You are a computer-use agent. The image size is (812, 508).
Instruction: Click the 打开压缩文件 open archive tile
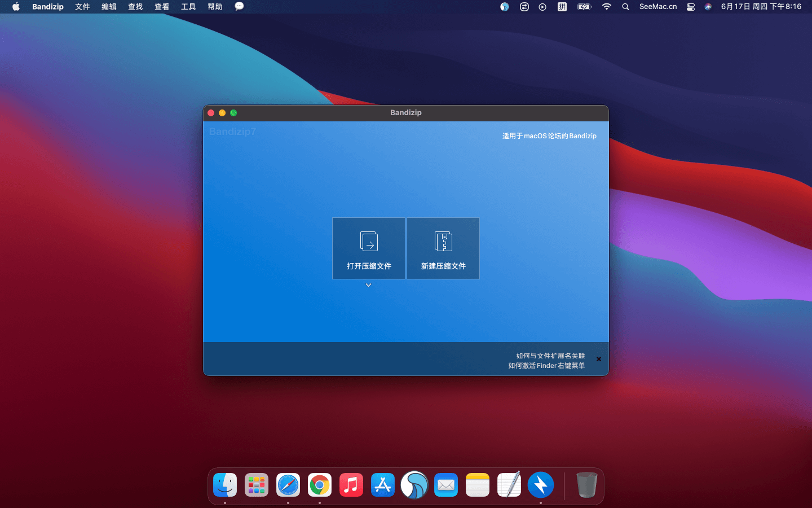(369, 248)
